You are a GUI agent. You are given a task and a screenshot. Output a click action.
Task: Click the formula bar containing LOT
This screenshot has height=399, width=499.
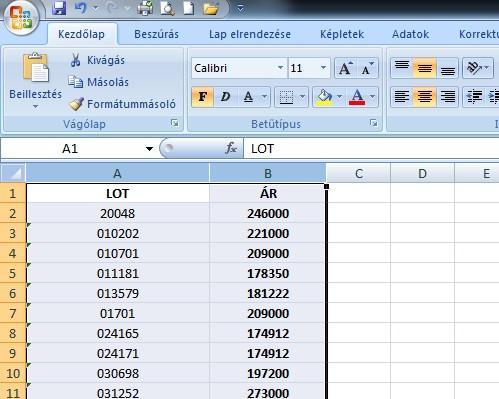coord(371,149)
